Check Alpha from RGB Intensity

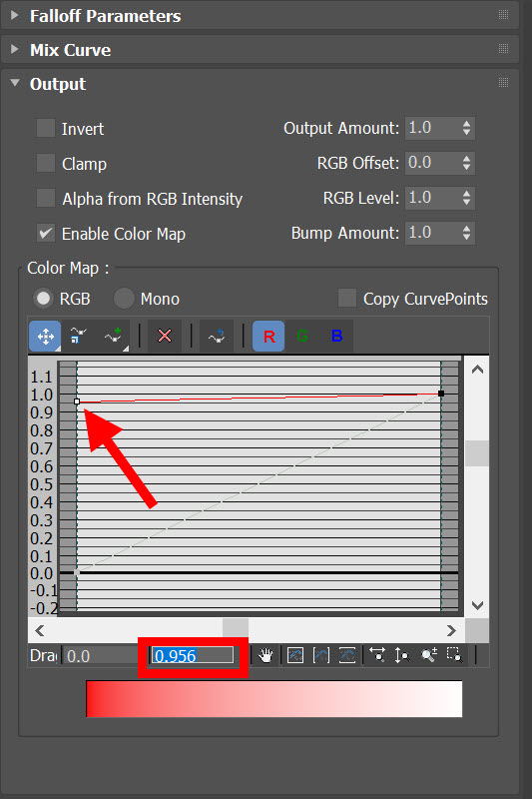[46, 198]
